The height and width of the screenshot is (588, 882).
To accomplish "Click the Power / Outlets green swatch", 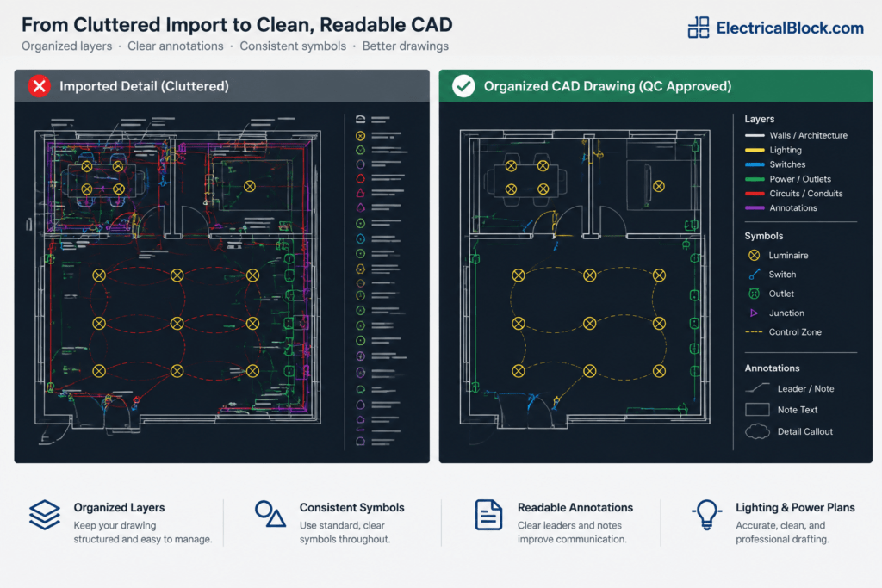I will coord(755,179).
